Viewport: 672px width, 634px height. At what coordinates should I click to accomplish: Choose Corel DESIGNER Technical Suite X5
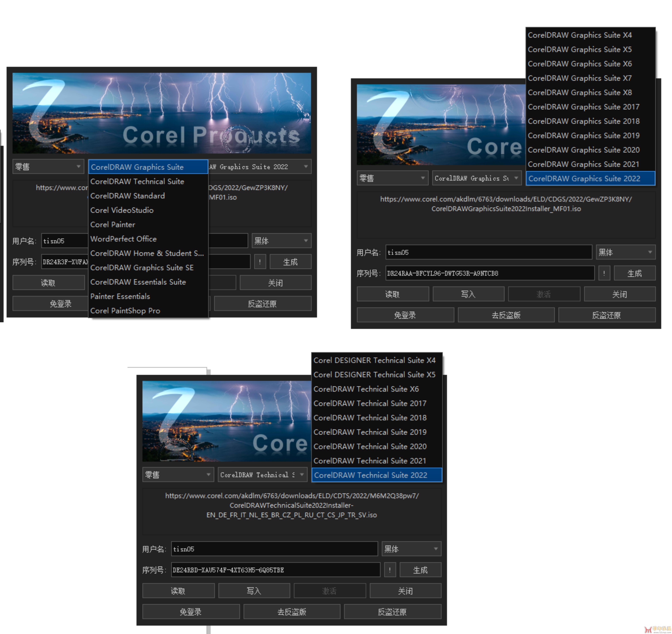(x=377, y=375)
